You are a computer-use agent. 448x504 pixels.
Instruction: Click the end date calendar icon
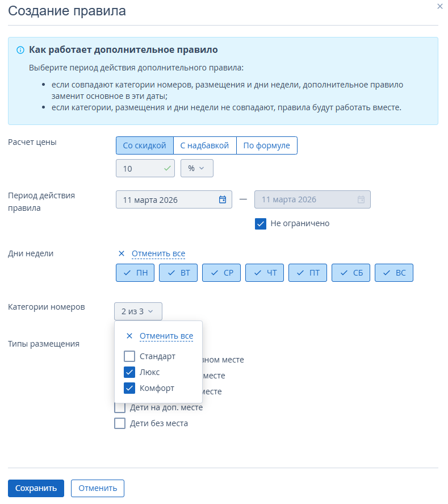pyautogui.click(x=361, y=199)
